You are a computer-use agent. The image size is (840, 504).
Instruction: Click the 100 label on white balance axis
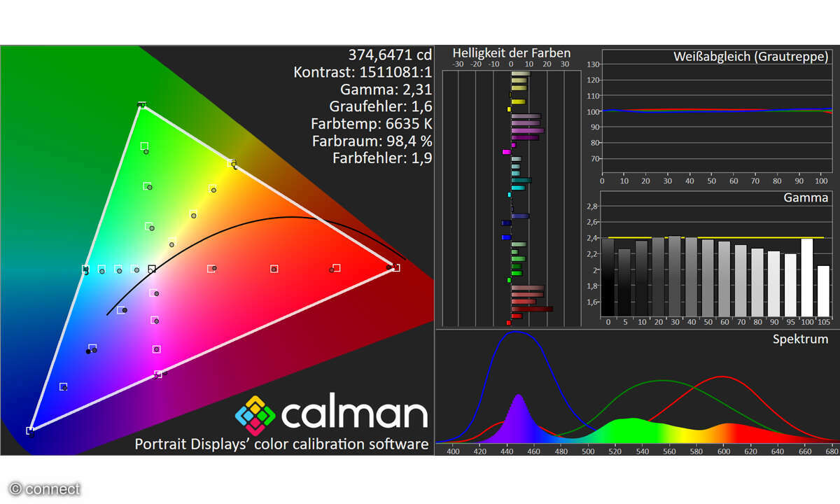592,111
